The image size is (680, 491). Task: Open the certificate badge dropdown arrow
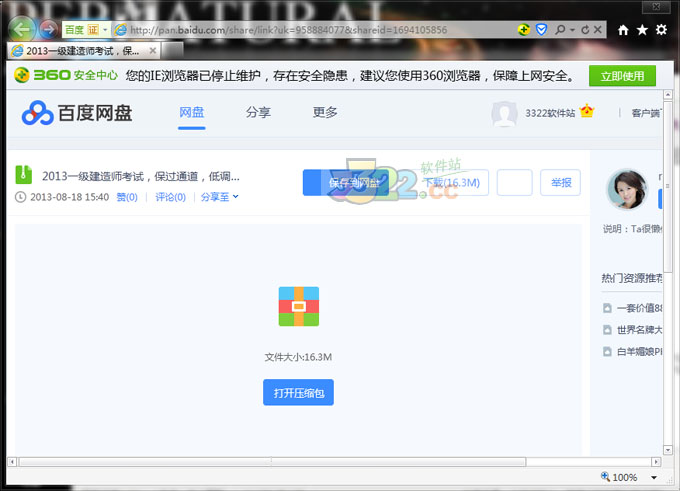point(105,30)
